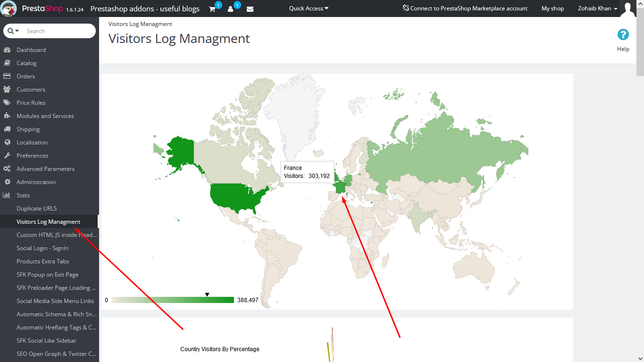Open the Zohaib Khan account dropdown

[x=597, y=8]
